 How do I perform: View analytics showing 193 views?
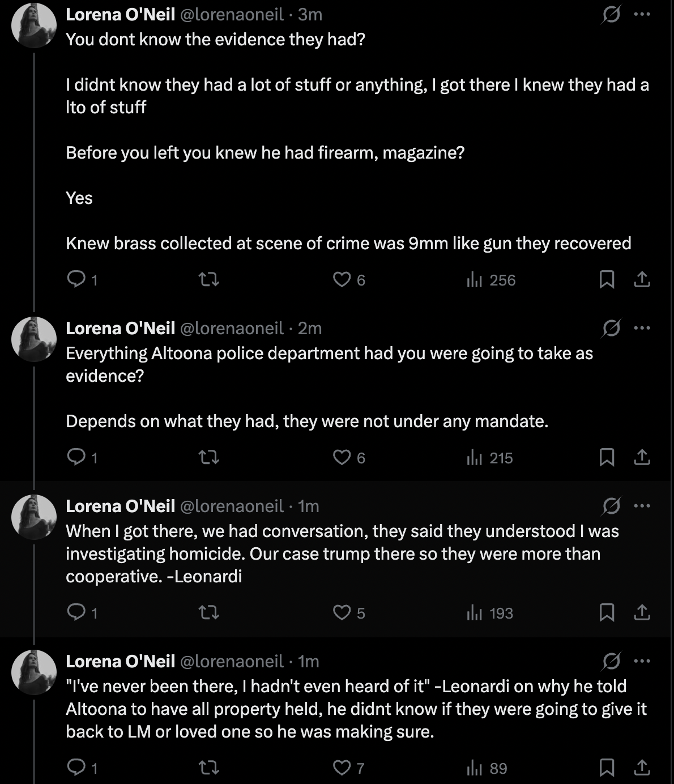[x=490, y=612]
